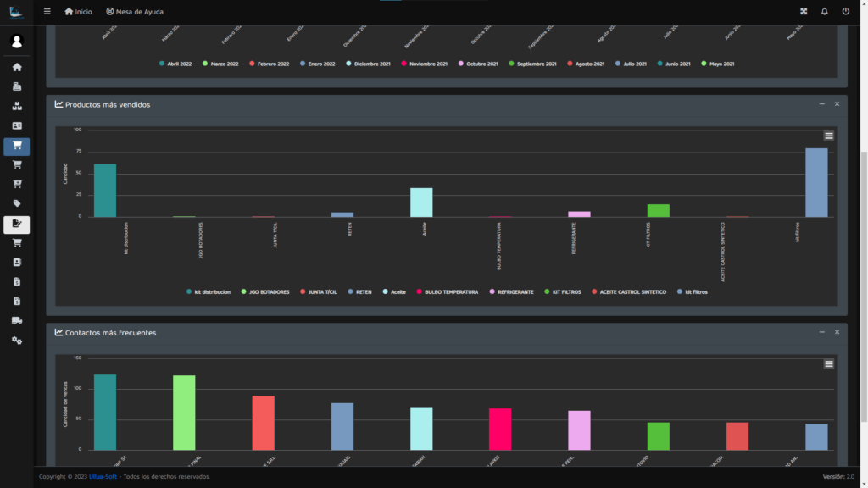Click the home icon in the sidebar

17,67
